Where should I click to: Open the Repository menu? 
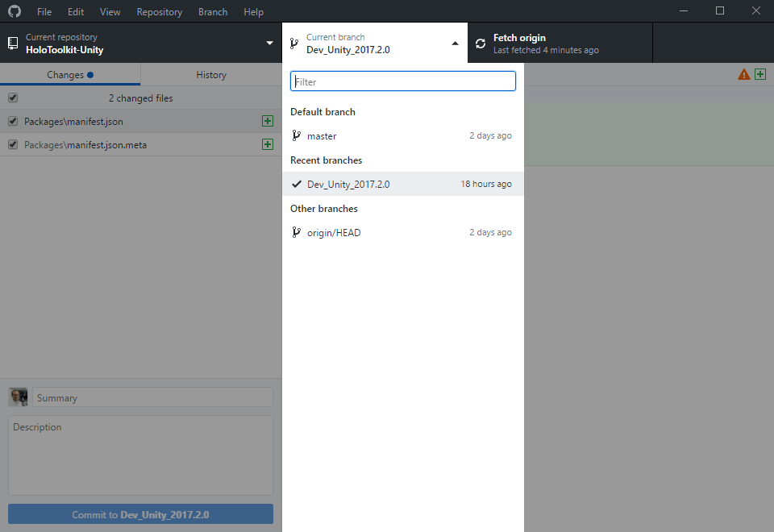pos(160,12)
